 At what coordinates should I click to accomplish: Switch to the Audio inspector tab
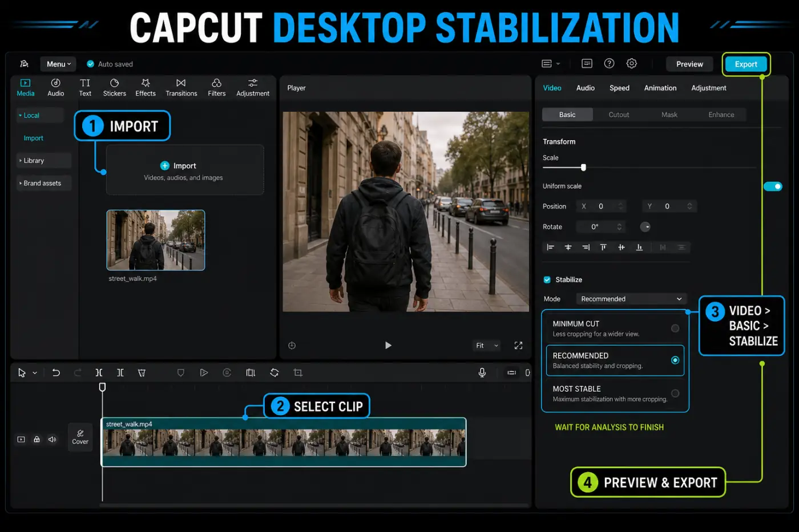(585, 88)
